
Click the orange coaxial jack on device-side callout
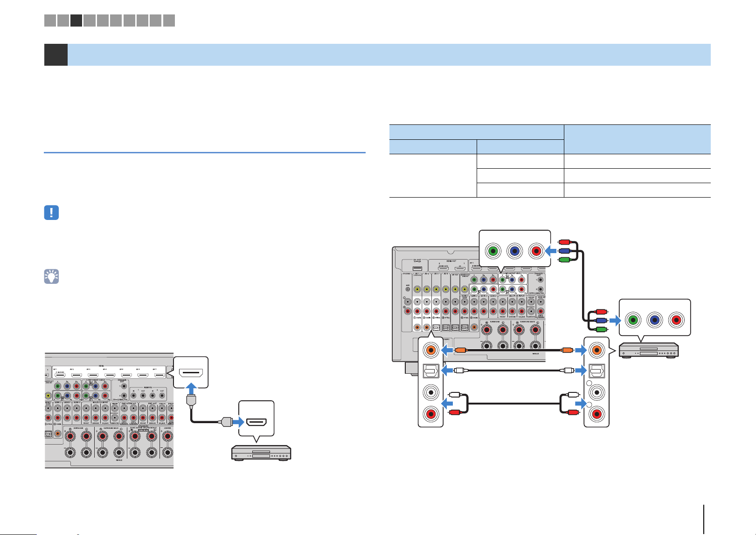596,349
